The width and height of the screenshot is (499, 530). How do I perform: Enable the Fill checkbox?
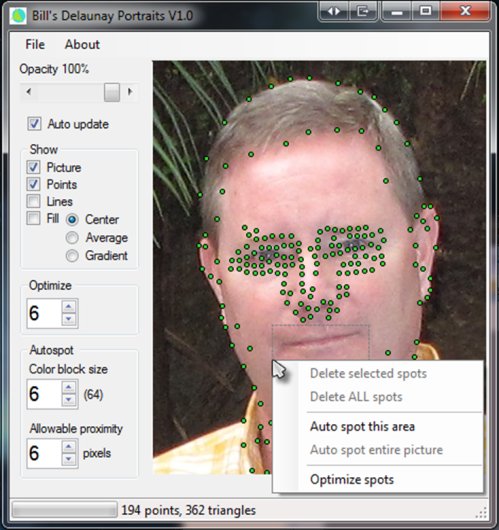[33, 218]
